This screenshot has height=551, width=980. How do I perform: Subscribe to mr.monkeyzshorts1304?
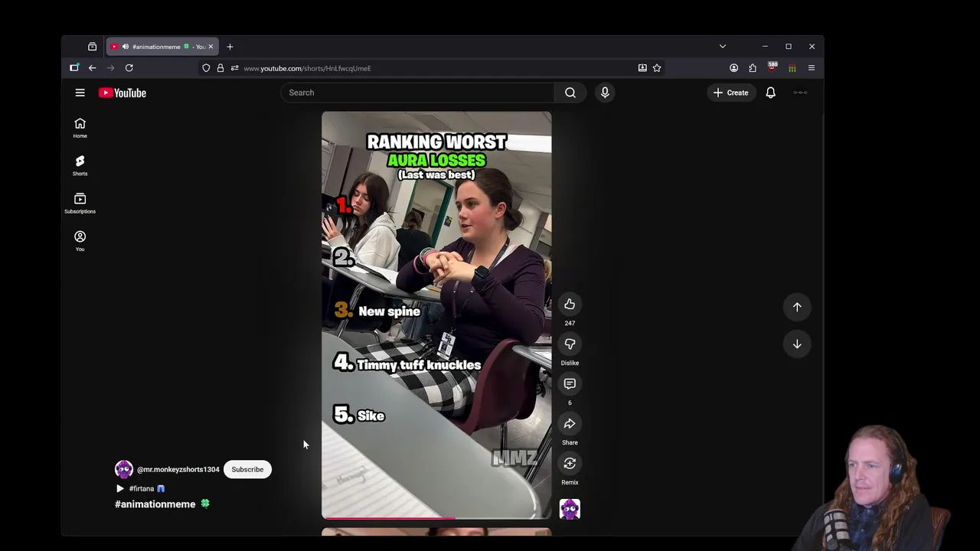point(247,469)
